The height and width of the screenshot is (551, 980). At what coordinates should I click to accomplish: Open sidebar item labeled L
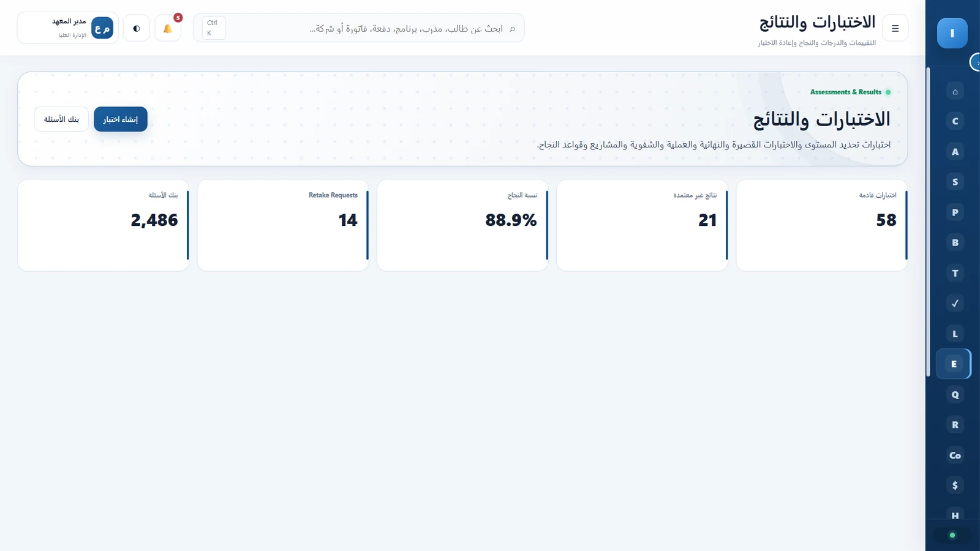pyautogui.click(x=955, y=334)
